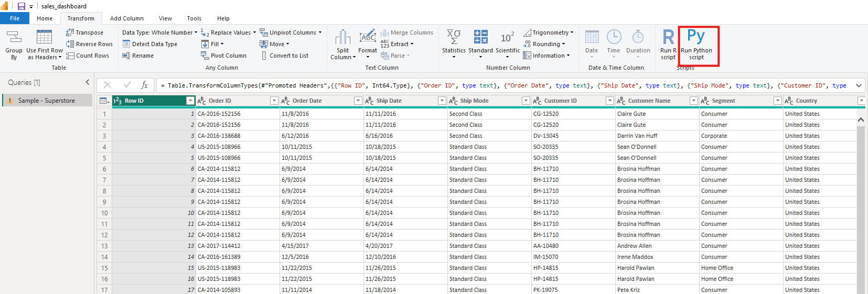
Task: Click the vertical scrollbar up arrow
Action: coord(861,120)
